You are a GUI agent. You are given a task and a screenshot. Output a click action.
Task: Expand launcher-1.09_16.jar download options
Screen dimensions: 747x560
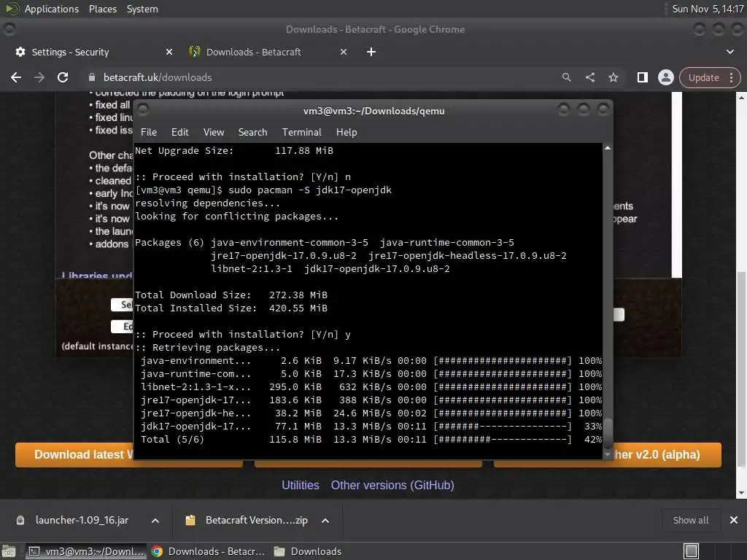click(x=155, y=521)
